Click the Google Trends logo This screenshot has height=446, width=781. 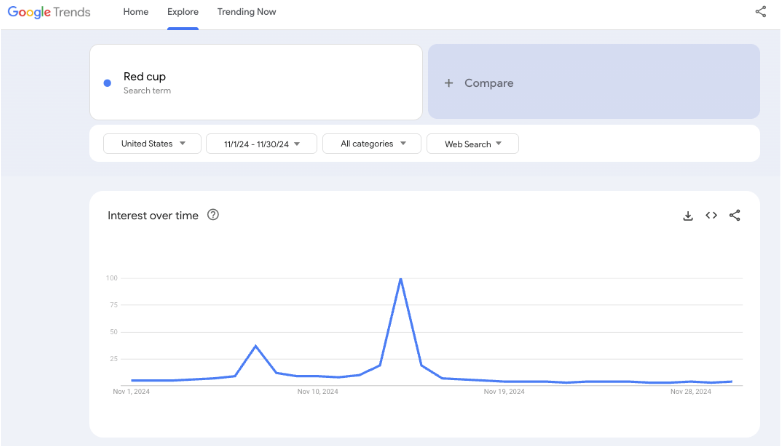49,12
